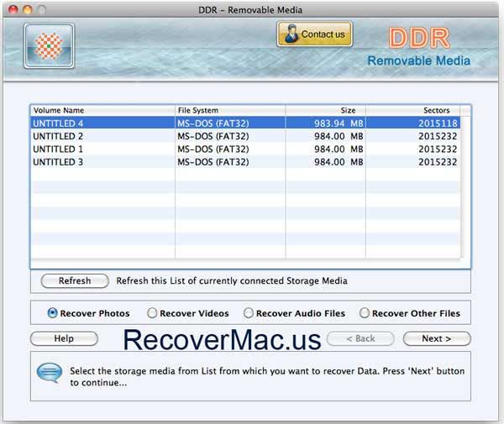Click the 2015118 sectors value
The width and height of the screenshot is (504, 424).
[438, 123]
